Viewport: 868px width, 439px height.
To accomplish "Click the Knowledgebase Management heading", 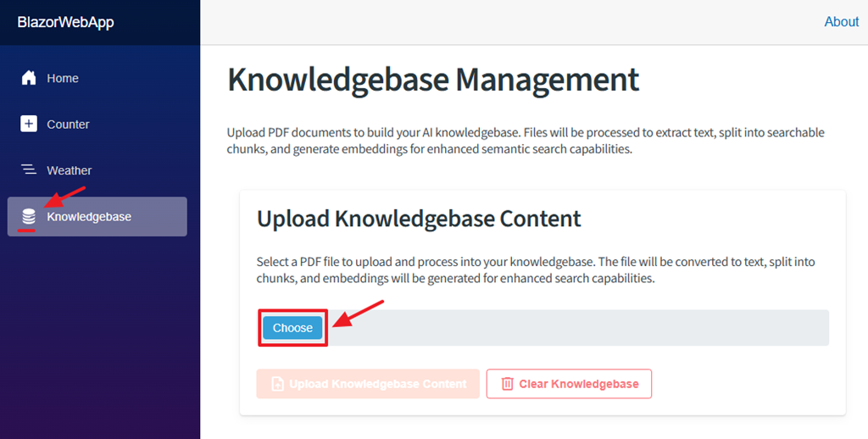I will pos(433,80).
